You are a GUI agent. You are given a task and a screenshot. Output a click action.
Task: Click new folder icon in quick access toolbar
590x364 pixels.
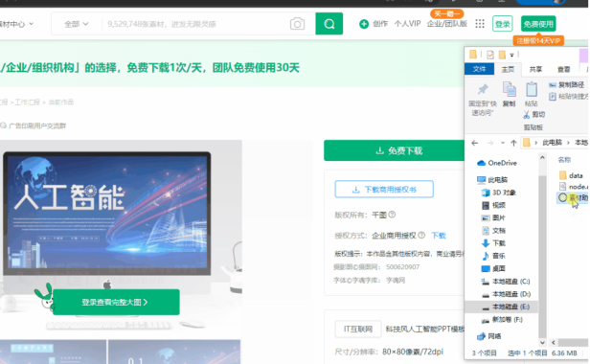tap(502, 55)
